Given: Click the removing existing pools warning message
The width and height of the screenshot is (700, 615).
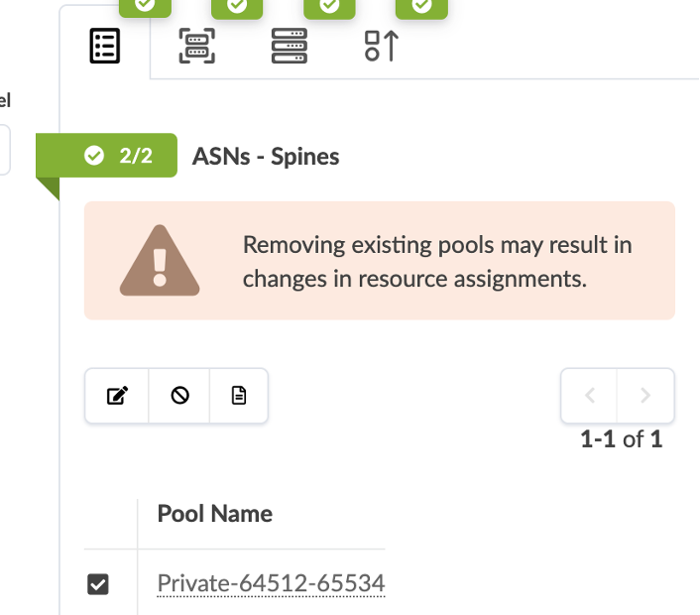Looking at the screenshot, I should coord(437,262).
